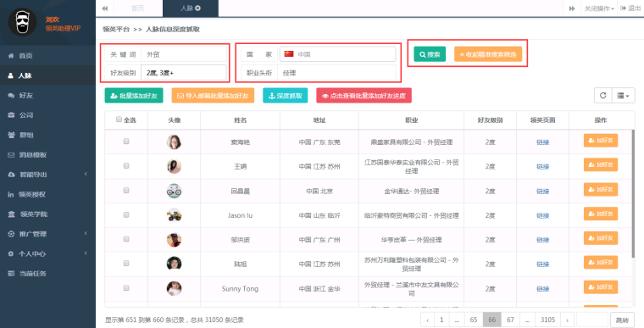Screen dimensions: 644x328
Task: Open 关闭操作 dropdown in top bar
Action: (599, 8)
